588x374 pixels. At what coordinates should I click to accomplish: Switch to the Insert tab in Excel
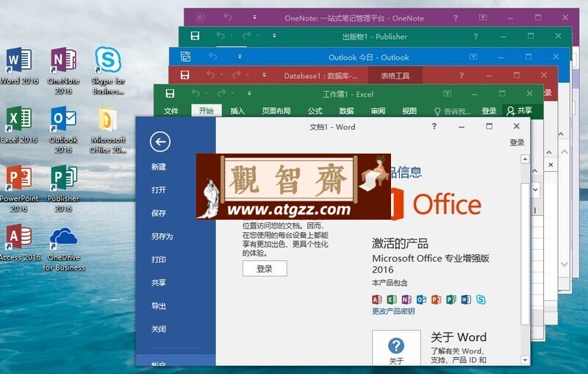[x=237, y=111]
